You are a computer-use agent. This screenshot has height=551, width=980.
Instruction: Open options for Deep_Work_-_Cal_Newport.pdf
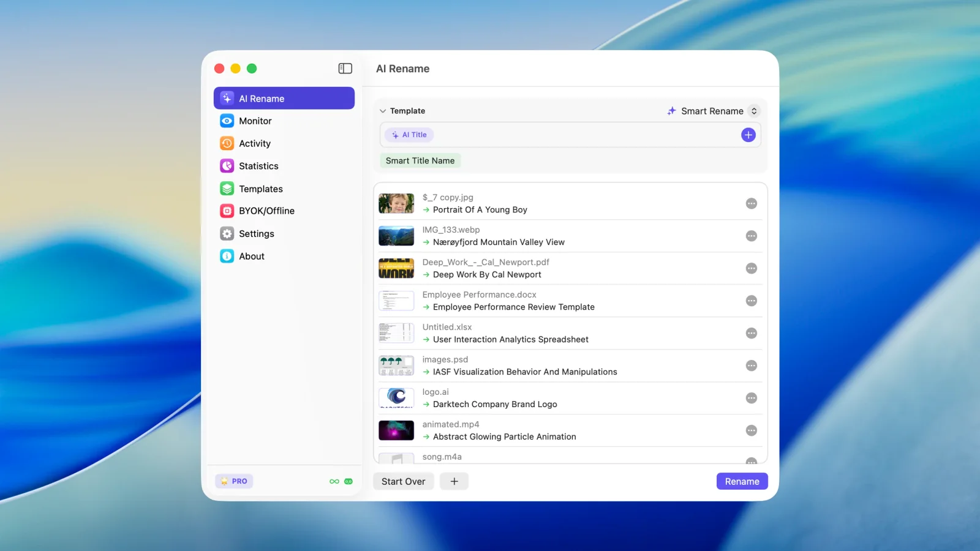(x=752, y=268)
